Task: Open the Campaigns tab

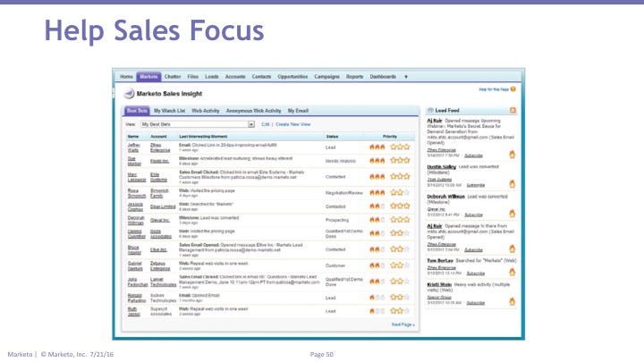Action: (x=327, y=77)
